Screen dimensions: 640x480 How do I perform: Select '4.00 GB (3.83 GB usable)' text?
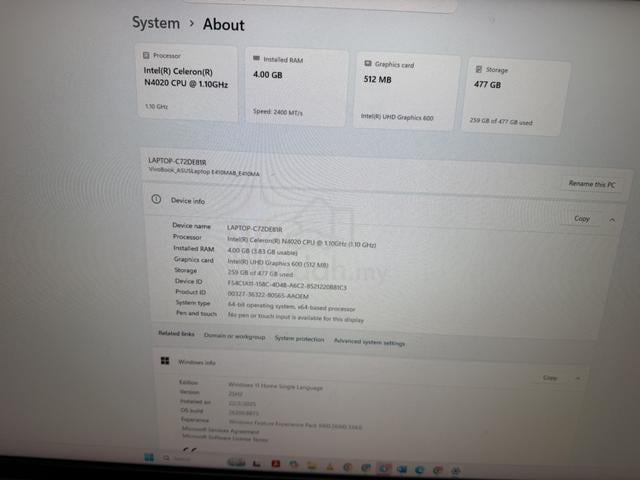262,251
